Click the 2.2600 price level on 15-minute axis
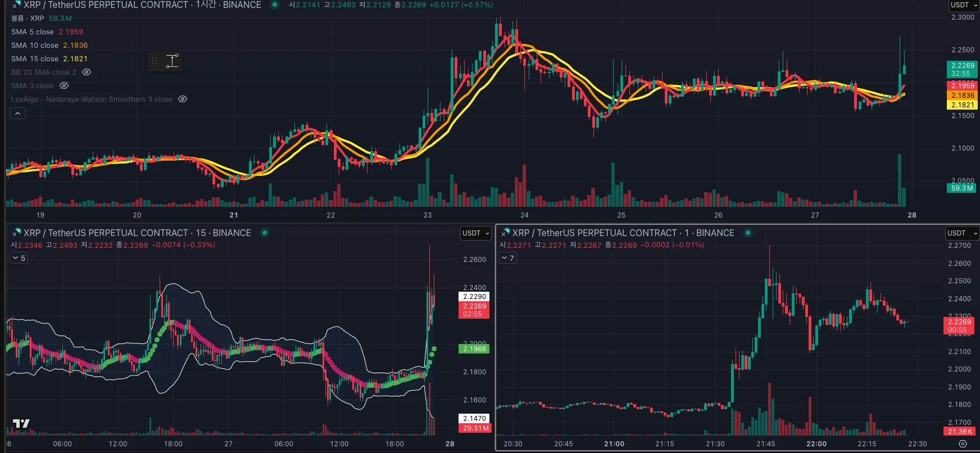 tap(475, 260)
